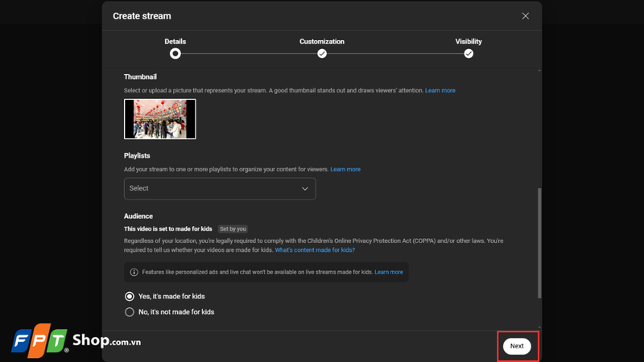Click the dialog vertical scrollbar
Viewport: 644px width, 362px height.
pyautogui.click(x=539, y=243)
